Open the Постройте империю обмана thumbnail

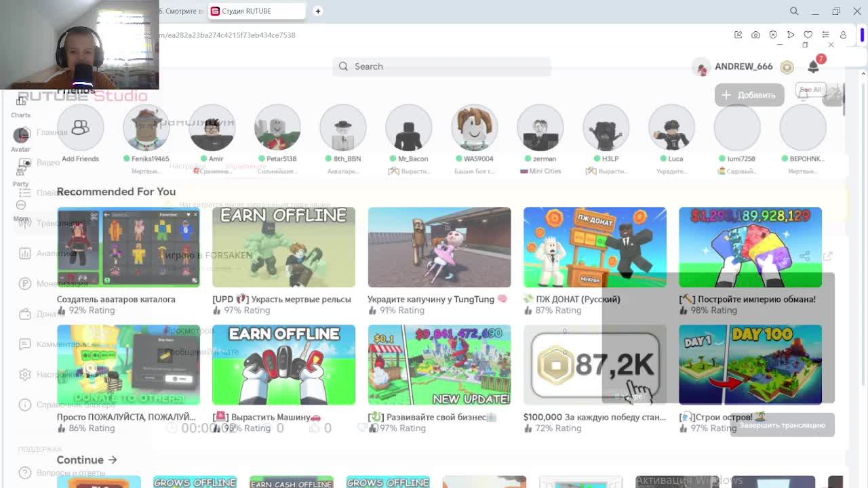click(750, 247)
